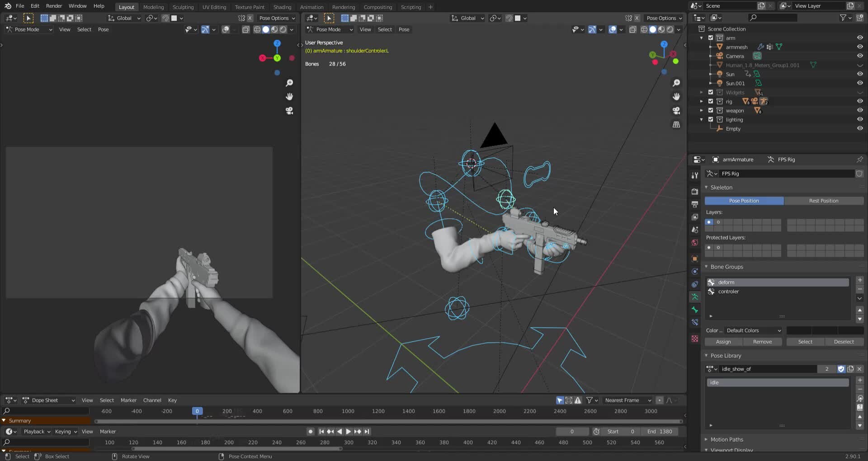Switch to the Animation workspace tab
The width and height of the screenshot is (868, 461).
311,7
